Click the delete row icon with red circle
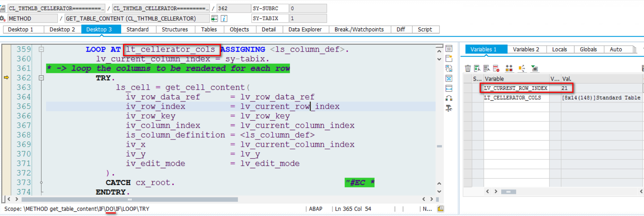This screenshot has height=216, width=644. tap(496, 68)
